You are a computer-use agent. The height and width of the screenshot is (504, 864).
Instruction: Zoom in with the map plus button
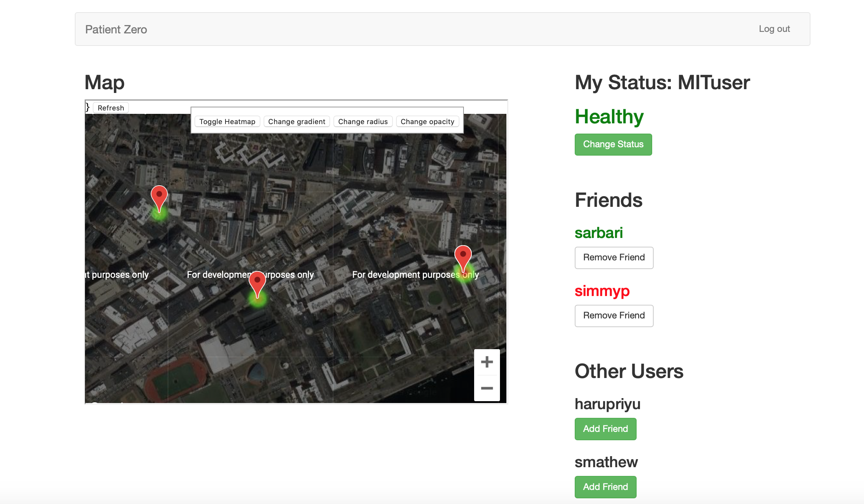pos(487,362)
